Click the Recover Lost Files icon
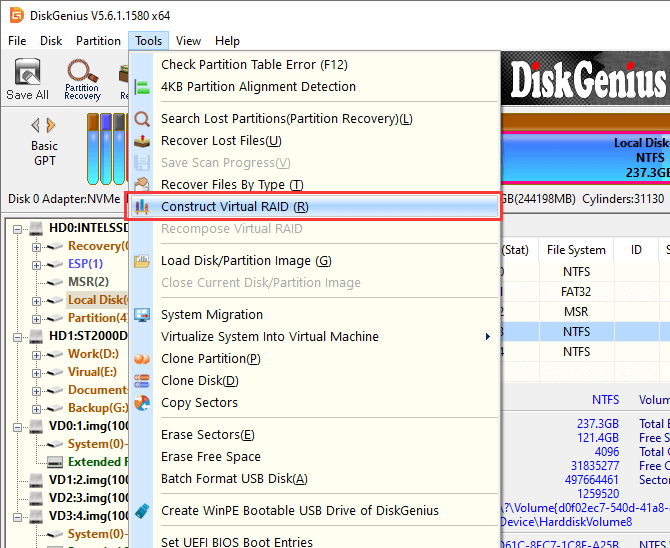The image size is (670, 548). (x=142, y=141)
